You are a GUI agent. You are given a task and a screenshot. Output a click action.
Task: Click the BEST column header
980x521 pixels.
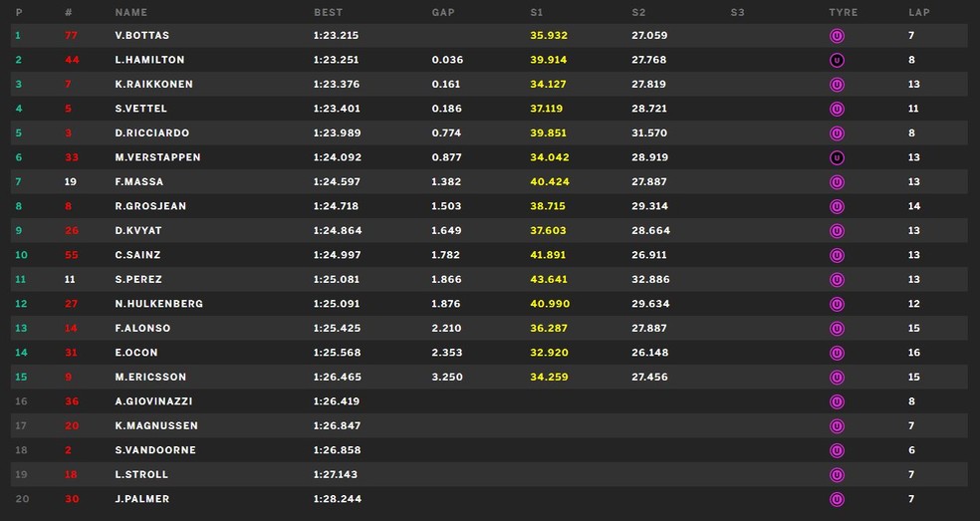tap(328, 13)
